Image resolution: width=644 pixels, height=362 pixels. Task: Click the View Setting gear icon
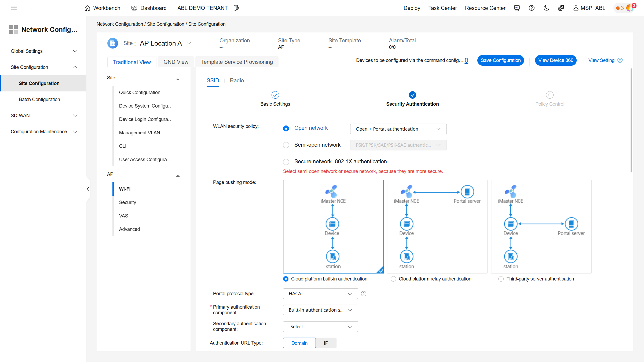(620, 60)
